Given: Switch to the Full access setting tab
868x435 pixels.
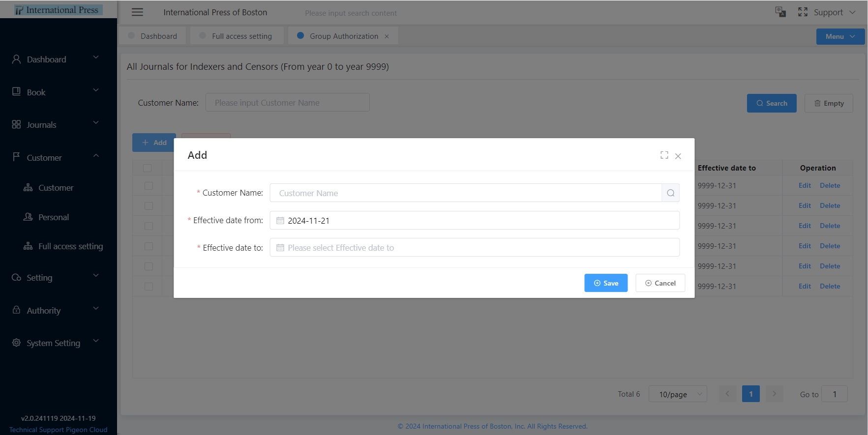Looking at the screenshot, I should [x=237, y=36].
